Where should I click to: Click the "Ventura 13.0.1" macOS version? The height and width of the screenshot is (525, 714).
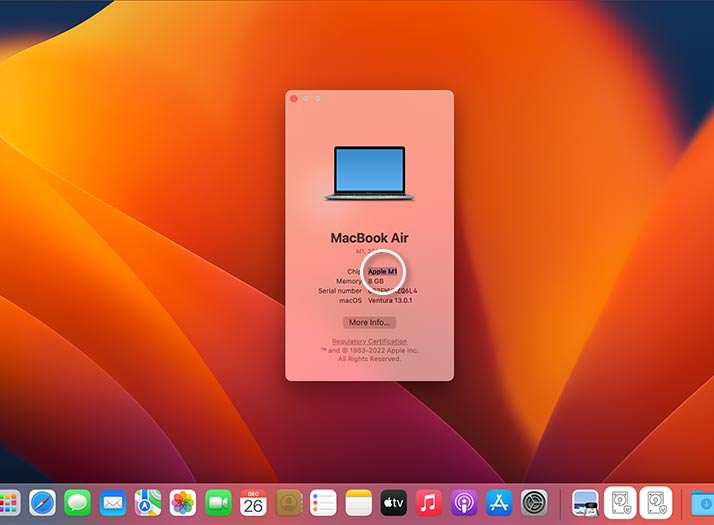(x=390, y=301)
